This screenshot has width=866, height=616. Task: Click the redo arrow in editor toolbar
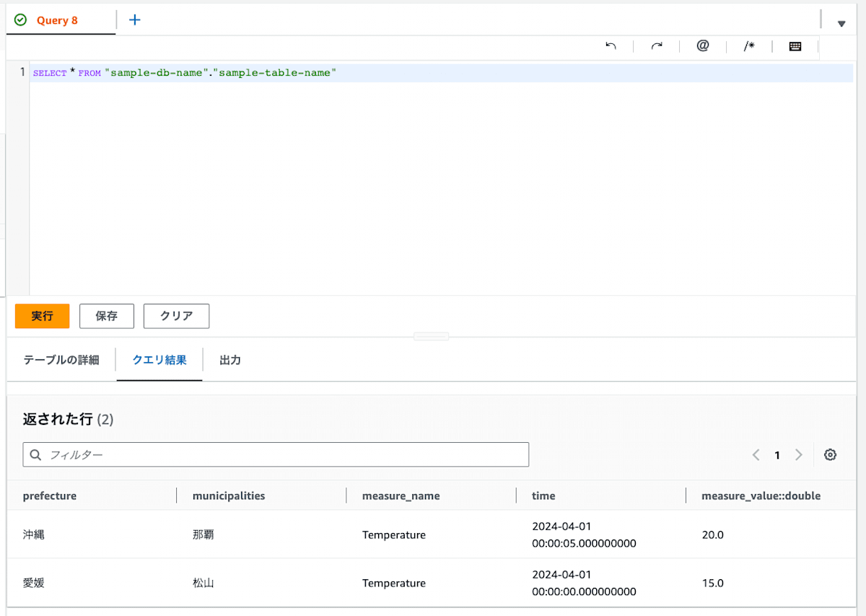click(x=657, y=46)
